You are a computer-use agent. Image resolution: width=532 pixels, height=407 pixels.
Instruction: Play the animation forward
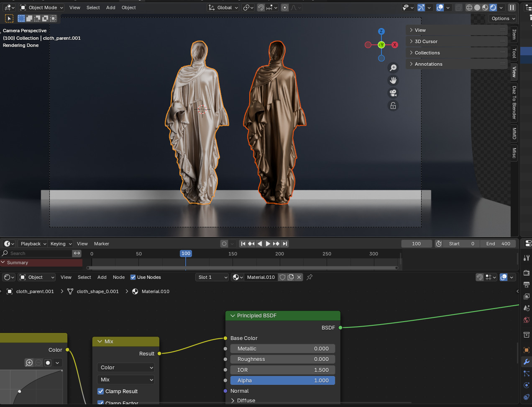point(268,244)
